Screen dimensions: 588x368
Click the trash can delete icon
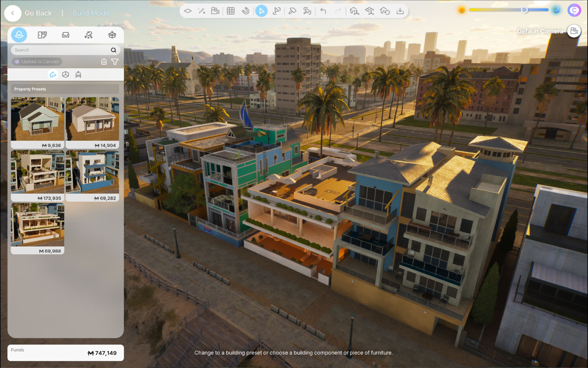coord(104,62)
